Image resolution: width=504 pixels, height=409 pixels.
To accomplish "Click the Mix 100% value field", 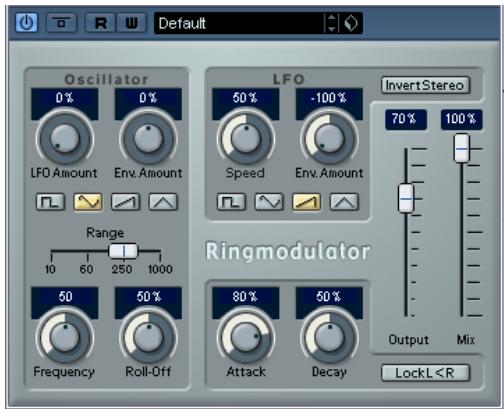I will (461, 119).
